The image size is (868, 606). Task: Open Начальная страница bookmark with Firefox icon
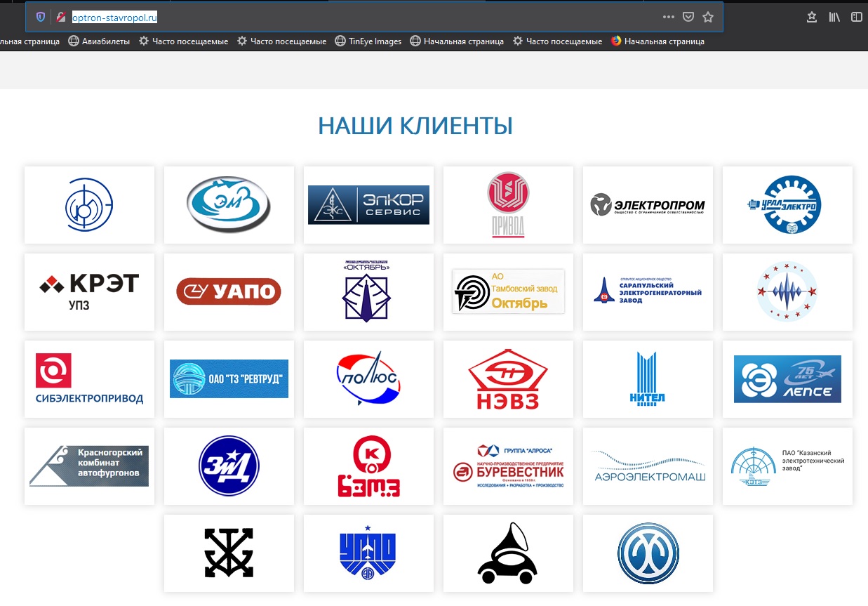pos(657,41)
